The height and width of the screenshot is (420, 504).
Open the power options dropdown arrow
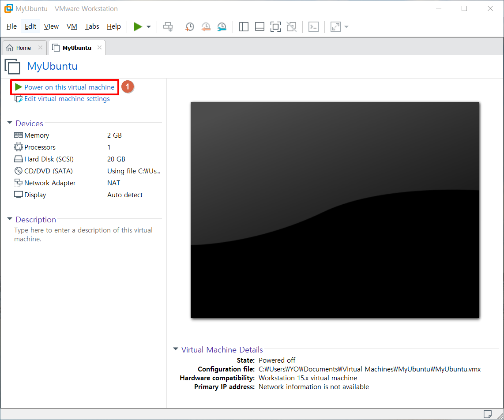tap(148, 26)
